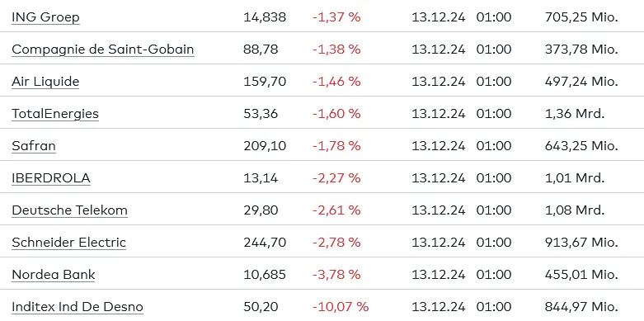Click the Nordea Bank link
This screenshot has width=644, height=321.
click(x=54, y=275)
